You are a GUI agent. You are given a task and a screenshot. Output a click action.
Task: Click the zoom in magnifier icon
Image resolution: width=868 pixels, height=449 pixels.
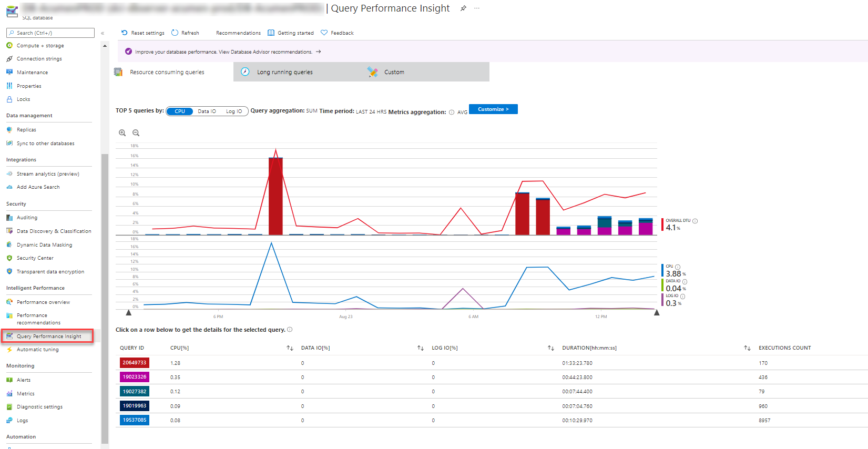tap(122, 133)
